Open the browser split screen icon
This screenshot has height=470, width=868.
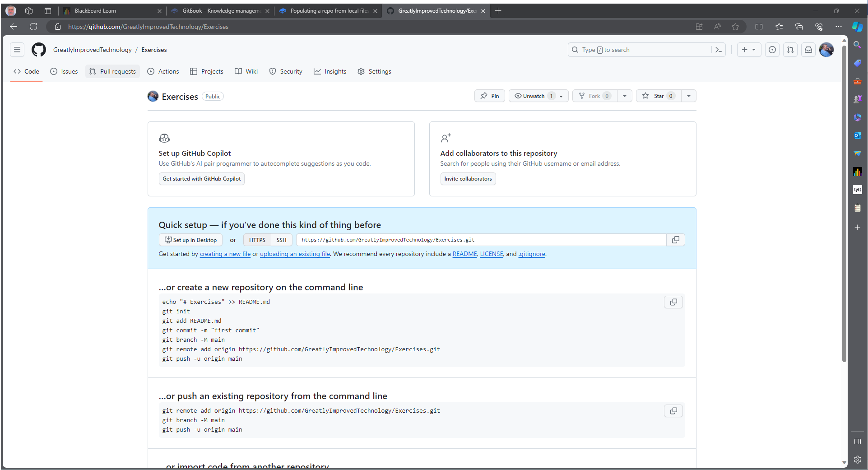click(759, 27)
